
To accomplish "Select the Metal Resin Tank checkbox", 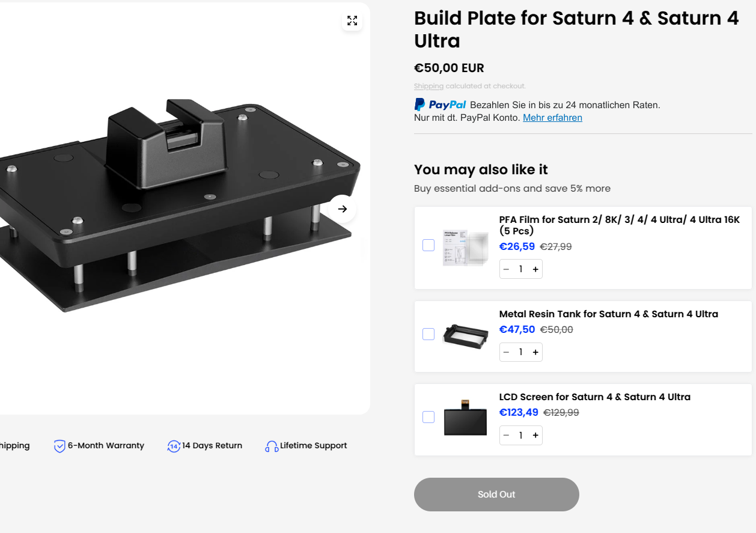I will coord(428,334).
